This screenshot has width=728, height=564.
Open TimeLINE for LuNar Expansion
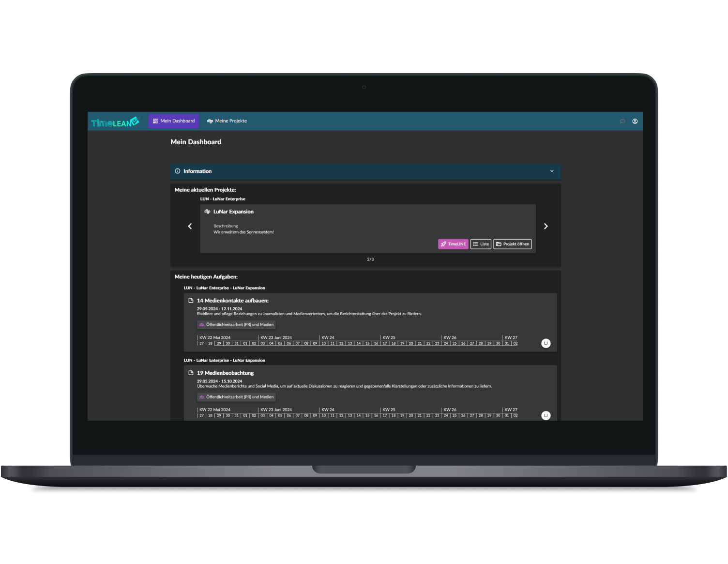(454, 244)
